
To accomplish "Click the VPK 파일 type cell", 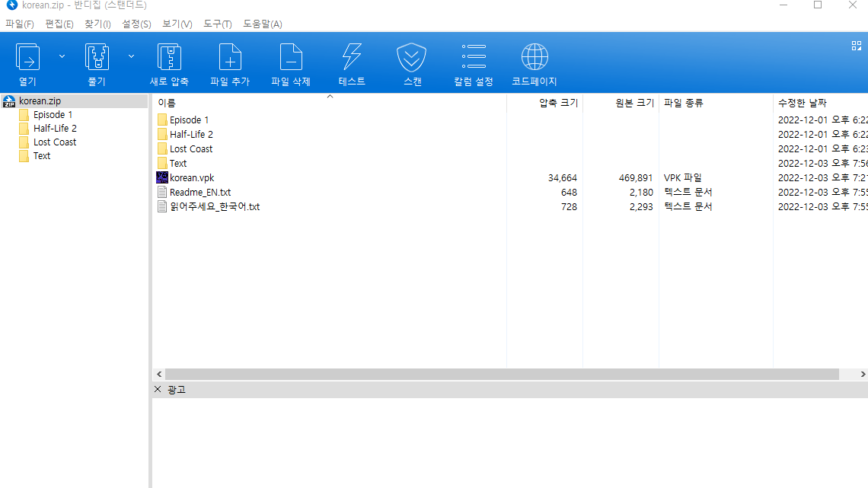I will click(682, 177).
